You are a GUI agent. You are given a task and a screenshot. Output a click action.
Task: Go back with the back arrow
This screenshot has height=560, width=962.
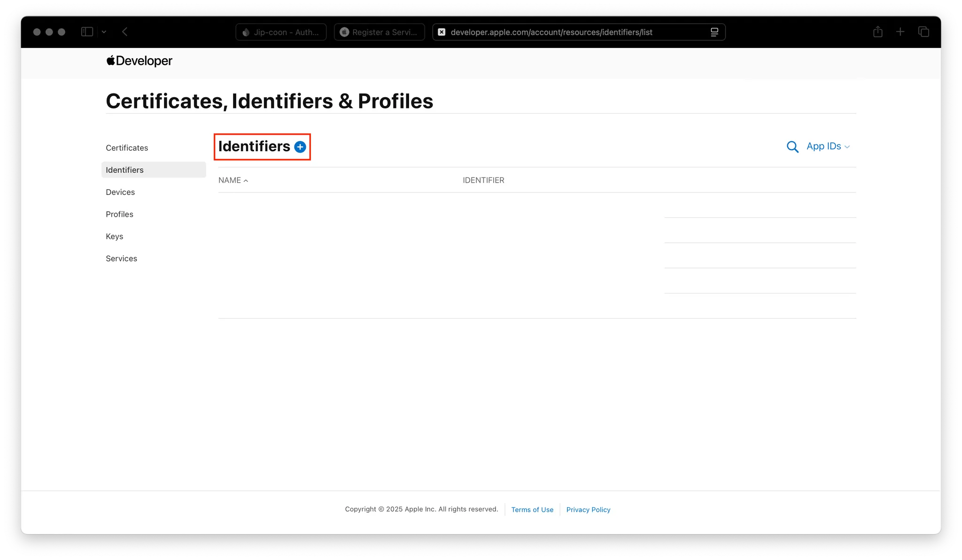125,32
